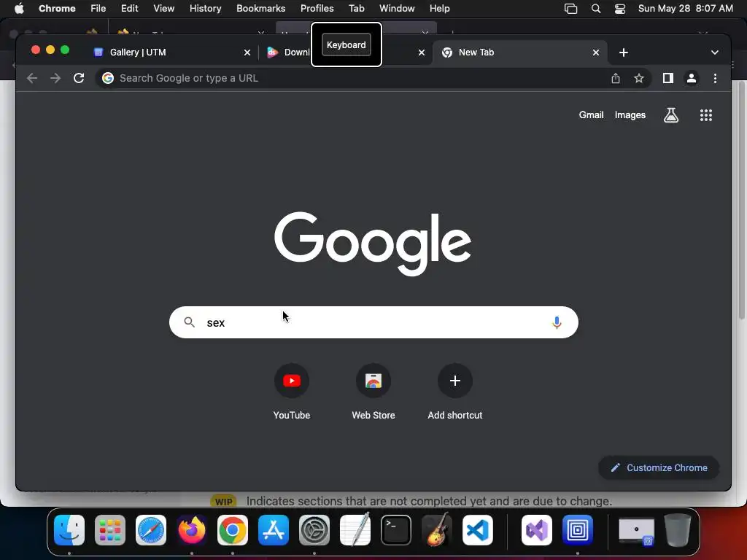Open the Bookmarks menu

(260, 8)
